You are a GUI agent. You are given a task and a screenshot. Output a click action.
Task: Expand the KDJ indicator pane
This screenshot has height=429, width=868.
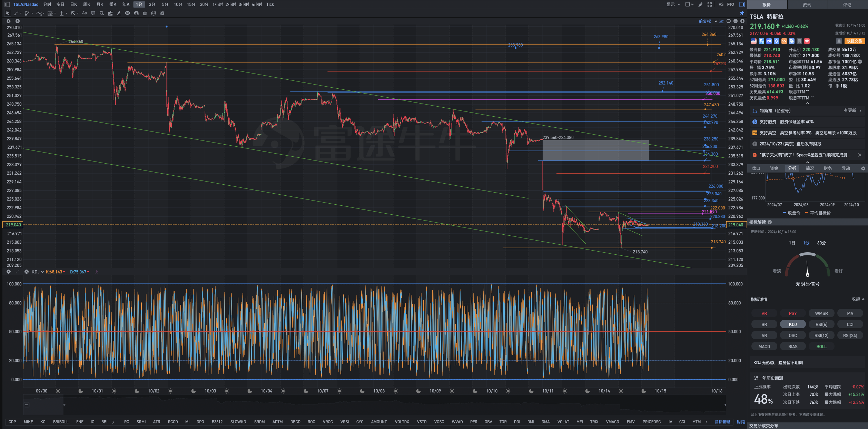(18, 272)
